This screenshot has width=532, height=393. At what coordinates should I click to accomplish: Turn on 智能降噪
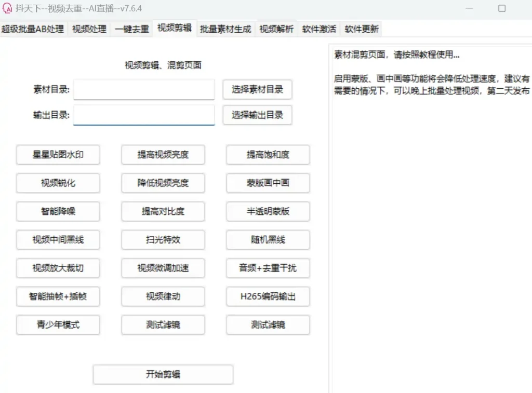coord(58,211)
